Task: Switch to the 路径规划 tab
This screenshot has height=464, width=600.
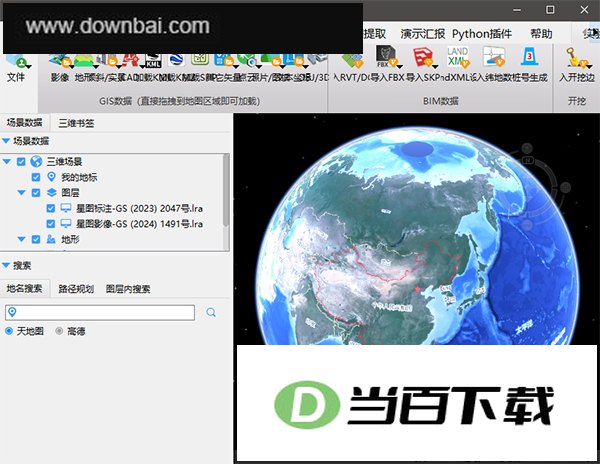Action: 76,289
